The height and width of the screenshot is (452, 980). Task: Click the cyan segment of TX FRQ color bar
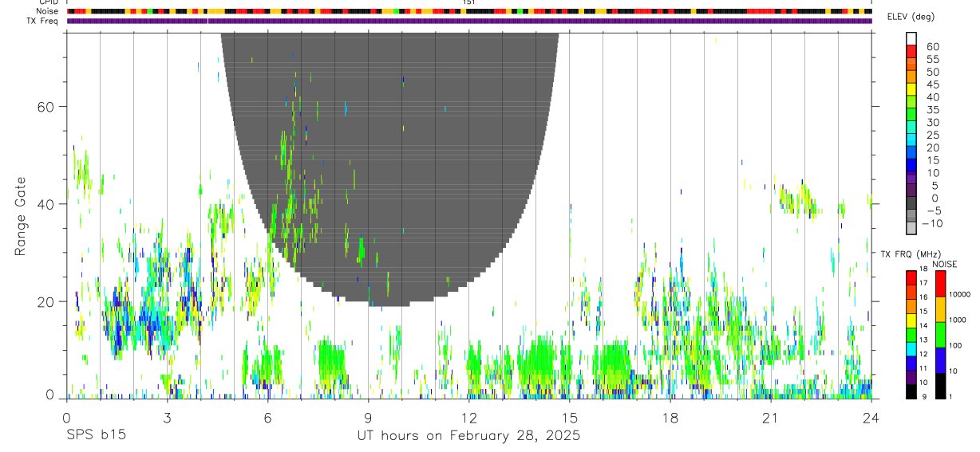(x=911, y=348)
